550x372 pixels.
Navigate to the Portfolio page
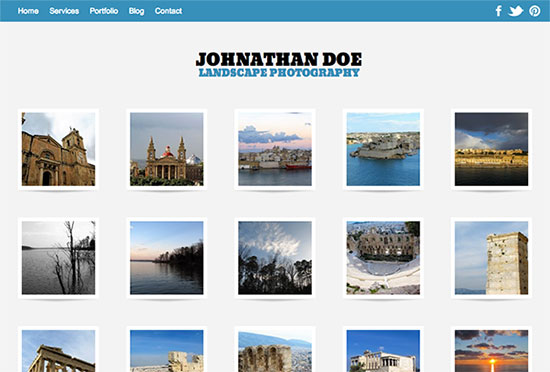point(104,11)
